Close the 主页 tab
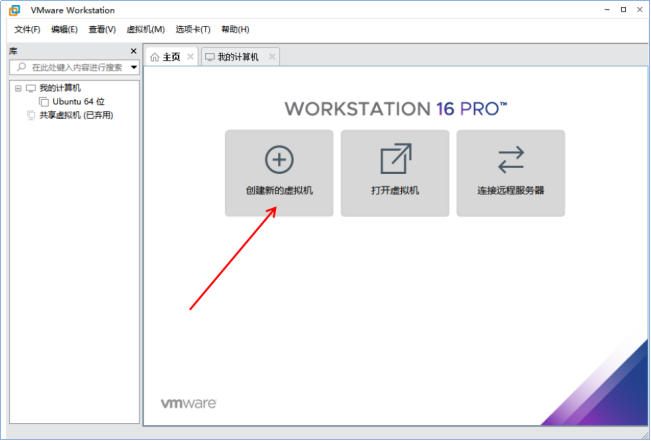The image size is (651, 441). [x=190, y=56]
